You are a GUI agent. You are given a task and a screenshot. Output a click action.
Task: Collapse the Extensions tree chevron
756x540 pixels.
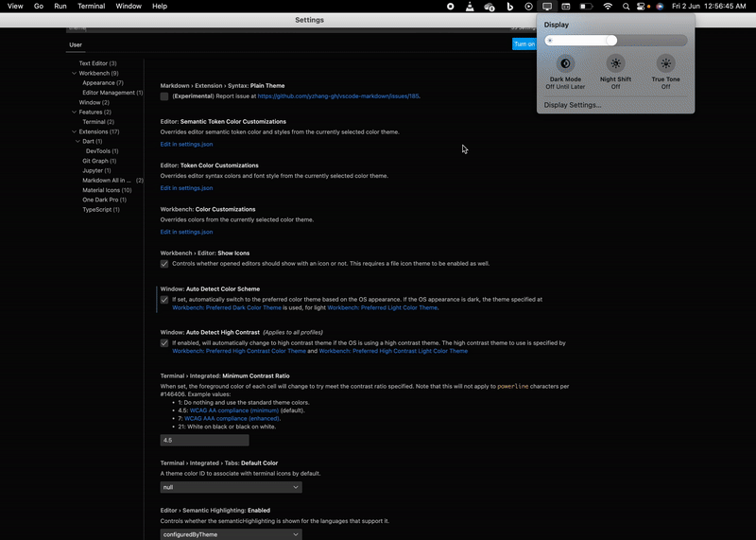tap(75, 131)
